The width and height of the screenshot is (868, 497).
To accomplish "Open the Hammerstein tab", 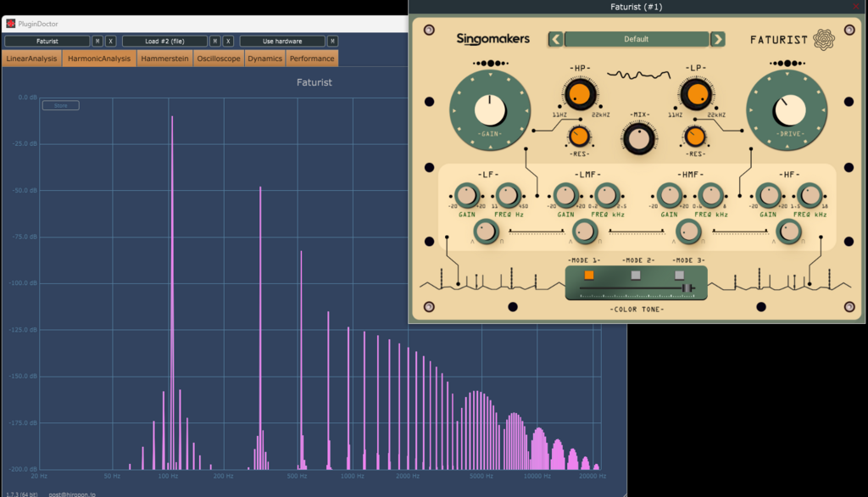I will coord(164,59).
